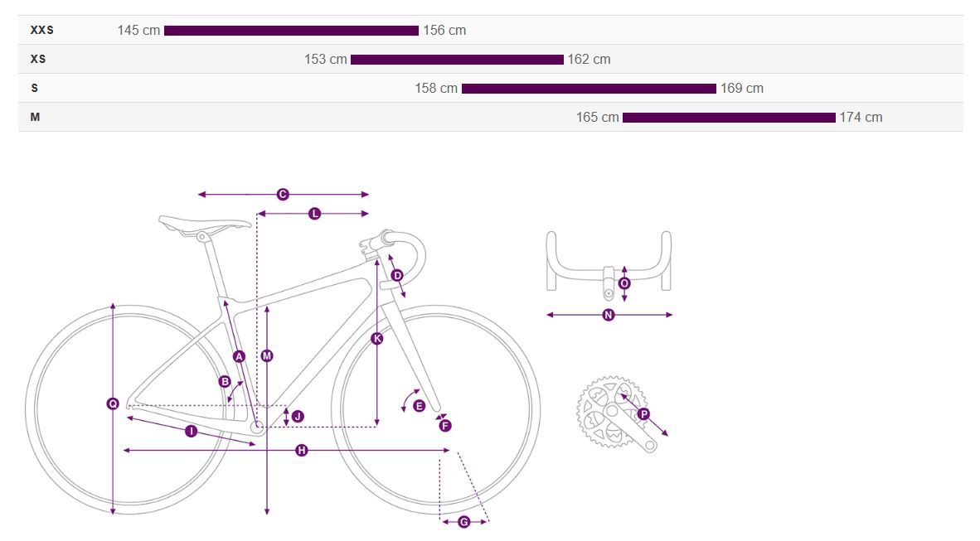The height and width of the screenshot is (541, 980).
Task: Click the B seat angle marker
Action: coord(225,382)
